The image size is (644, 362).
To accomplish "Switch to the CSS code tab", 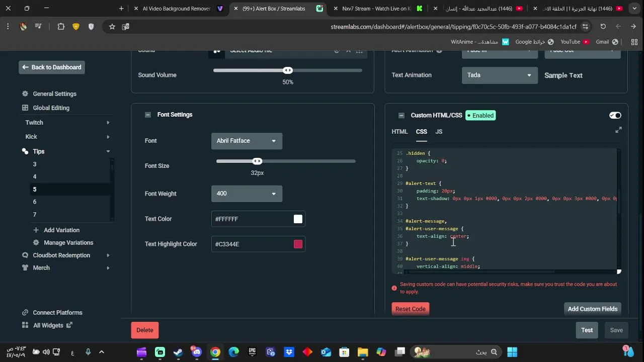I will tap(421, 132).
